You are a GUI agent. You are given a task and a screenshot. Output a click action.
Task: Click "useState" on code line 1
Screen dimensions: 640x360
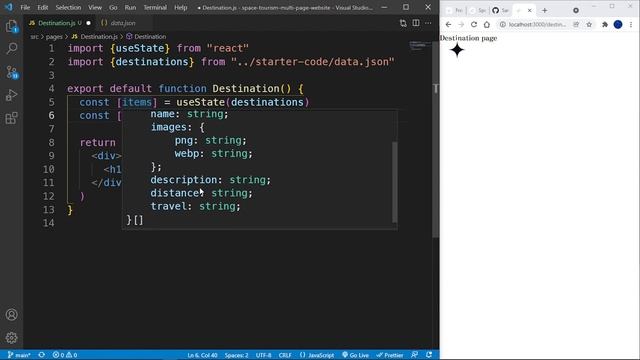(x=140, y=48)
